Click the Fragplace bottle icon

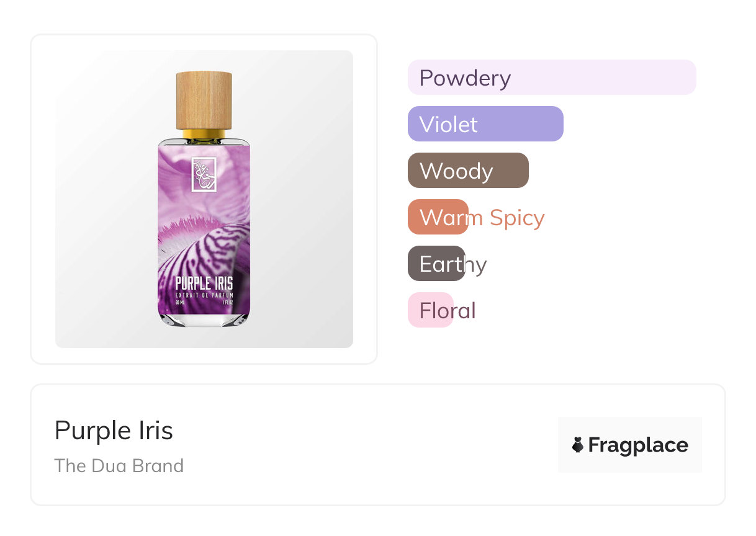pos(578,445)
